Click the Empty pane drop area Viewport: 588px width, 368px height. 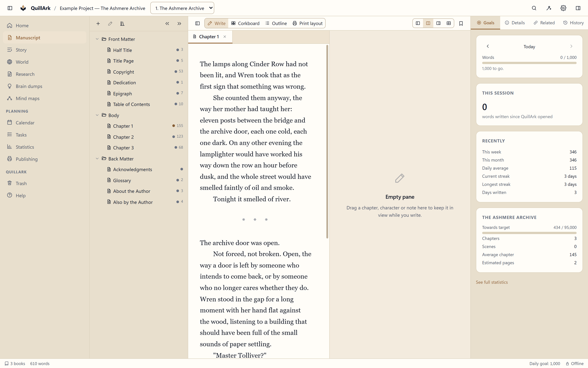(x=400, y=195)
